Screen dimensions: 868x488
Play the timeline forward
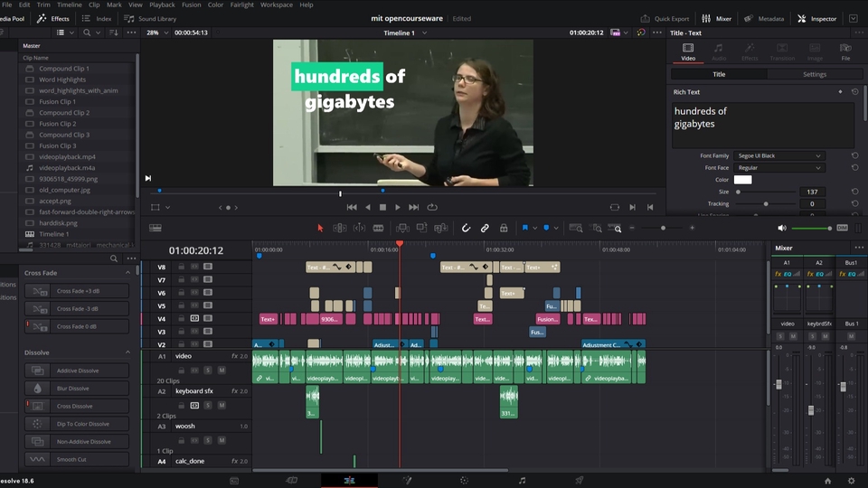click(x=398, y=207)
